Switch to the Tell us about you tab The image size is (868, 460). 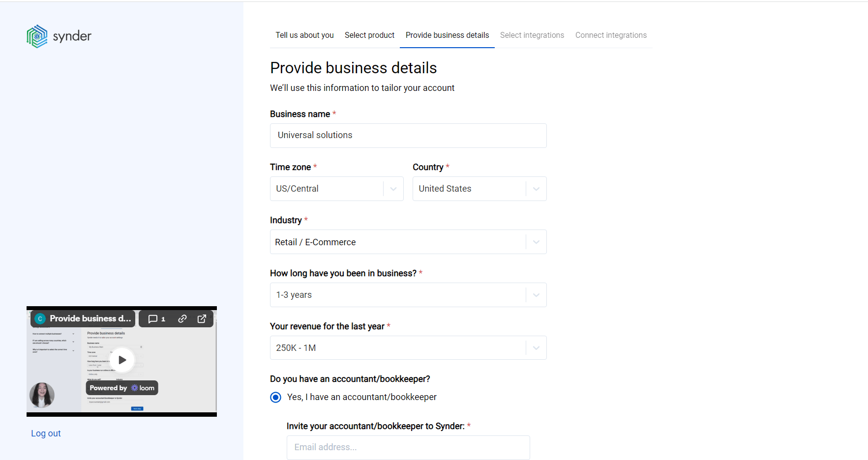click(x=304, y=35)
